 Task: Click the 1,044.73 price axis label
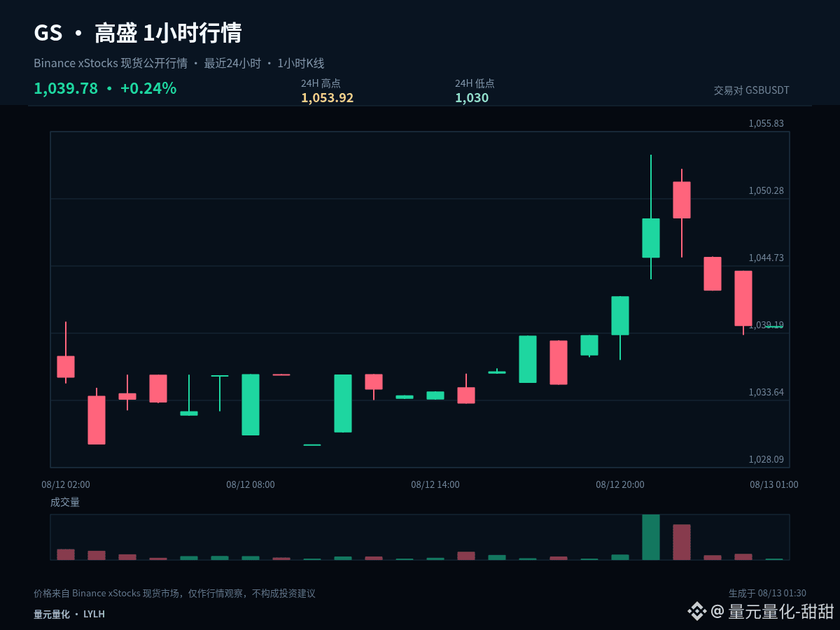pyautogui.click(x=766, y=258)
